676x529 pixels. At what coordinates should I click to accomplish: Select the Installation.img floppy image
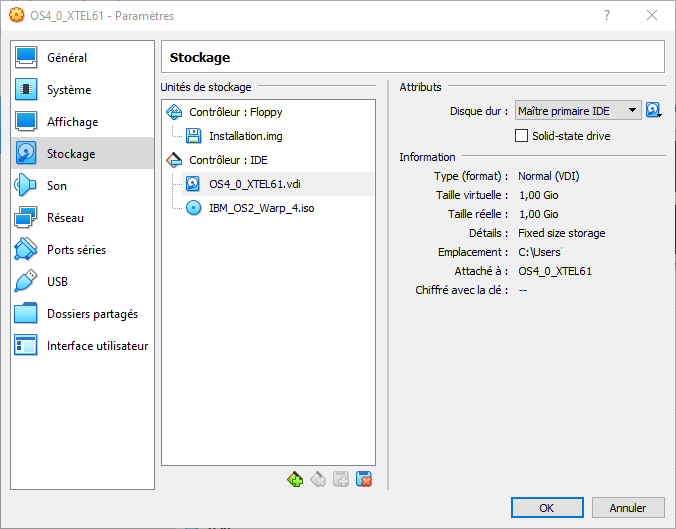246,136
